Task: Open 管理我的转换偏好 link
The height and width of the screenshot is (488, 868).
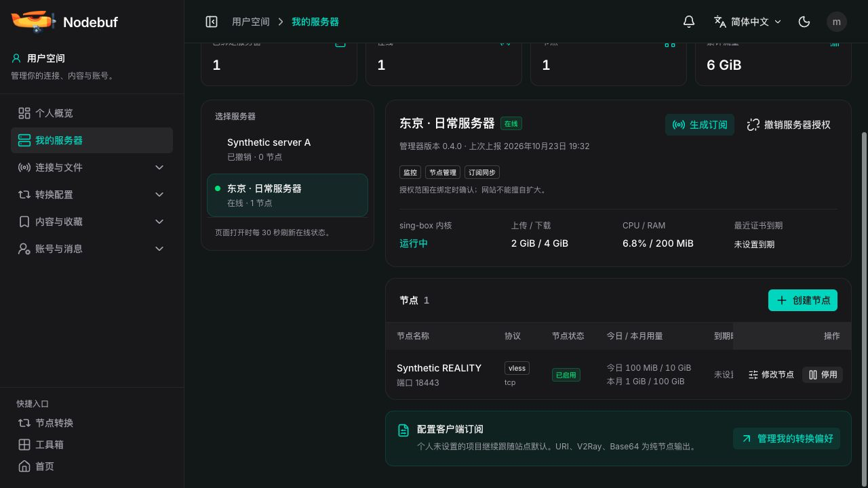Action: tap(787, 439)
